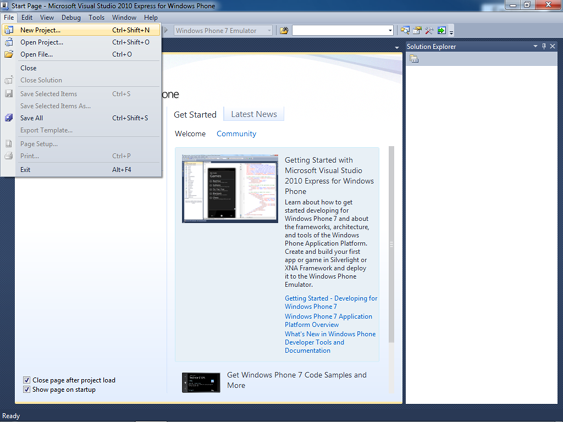Viewport: 563px width, 422px height.
Task: Open the Help menu
Action: 151,18
